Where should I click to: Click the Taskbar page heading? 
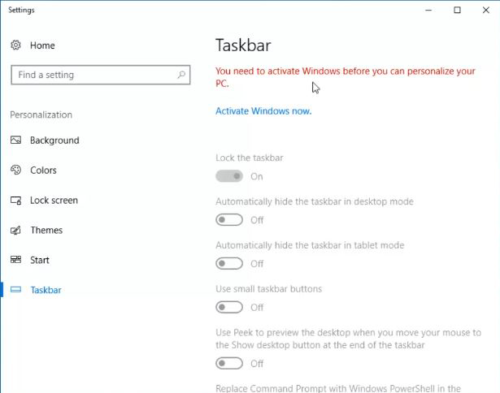click(243, 45)
